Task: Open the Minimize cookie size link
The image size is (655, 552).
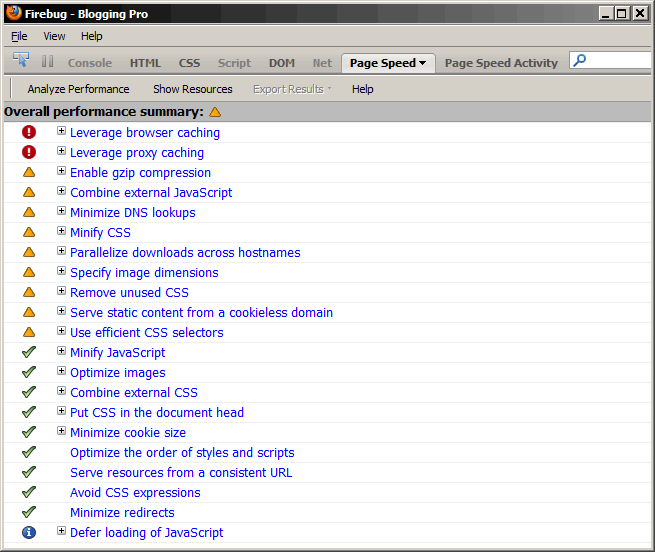Action: click(x=128, y=432)
